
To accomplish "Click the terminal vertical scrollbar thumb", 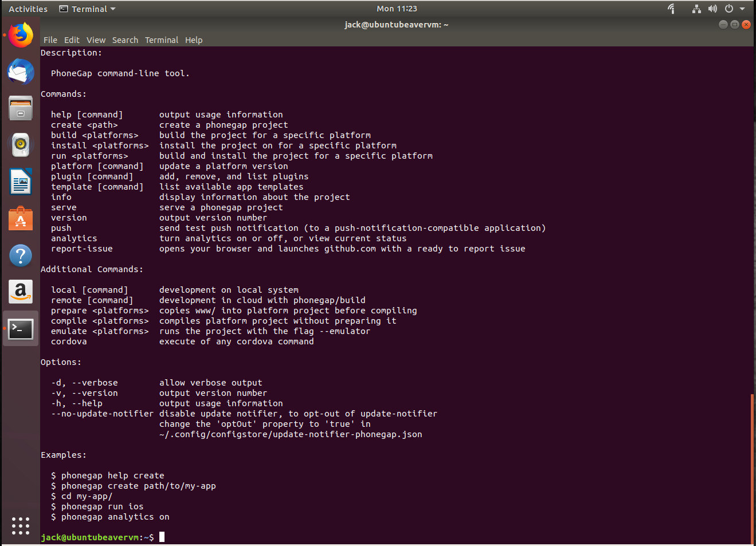I will tap(752, 468).
